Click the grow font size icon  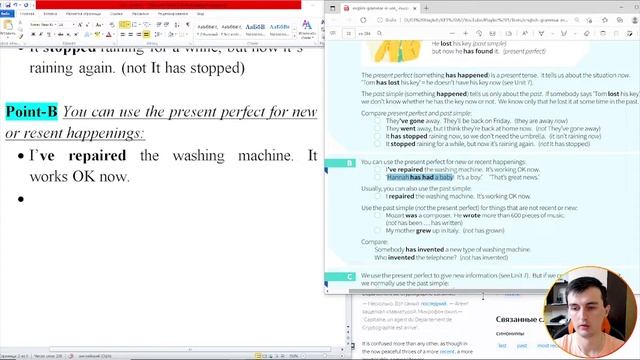(x=80, y=25)
